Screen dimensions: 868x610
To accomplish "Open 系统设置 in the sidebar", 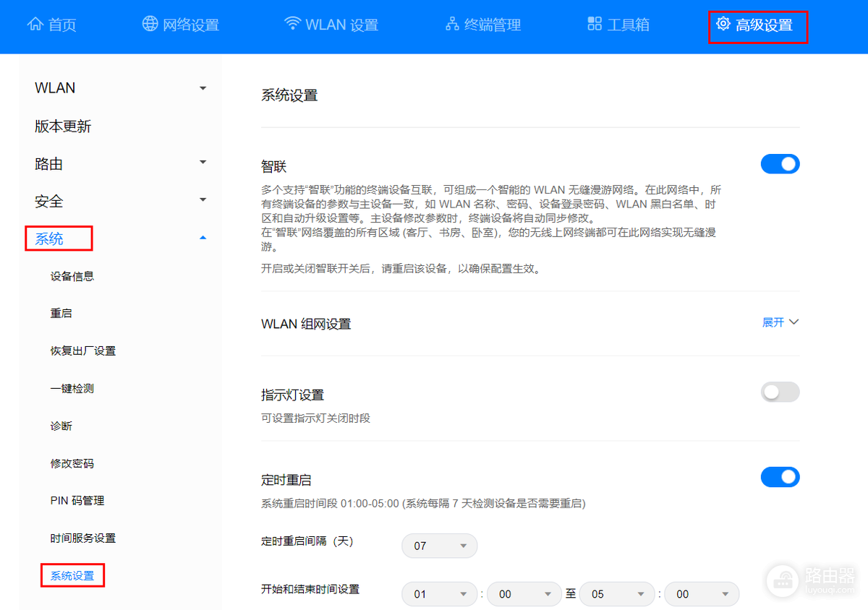I will coord(72,575).
